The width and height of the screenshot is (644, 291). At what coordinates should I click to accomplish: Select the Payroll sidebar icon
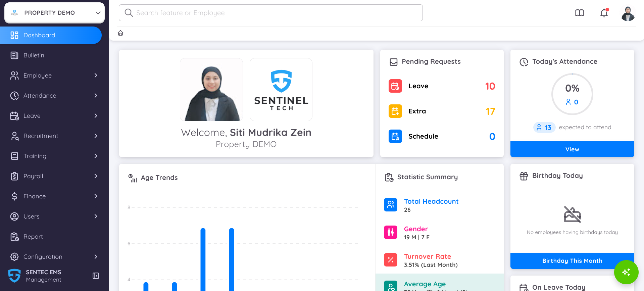pos(14,176)
